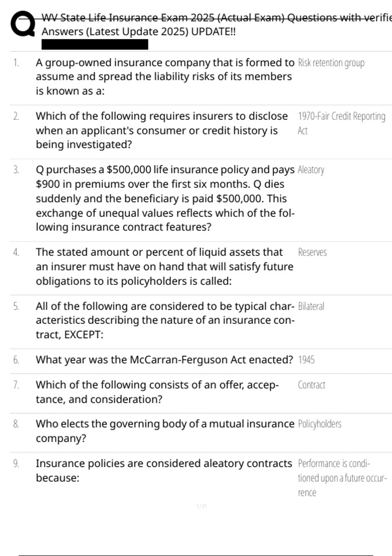The height and width of the screenshot is (556, 392).
Task: Click the Q logo icon
Action: [23, 24]
